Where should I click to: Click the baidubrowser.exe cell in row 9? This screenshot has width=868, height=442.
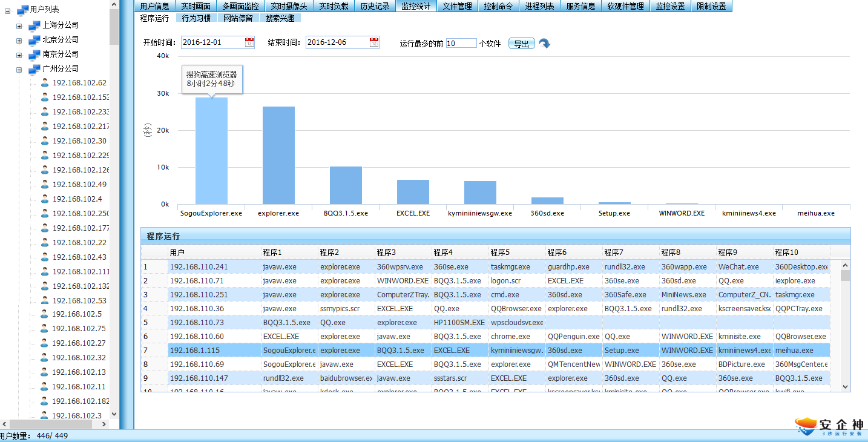pyautogui.click(x=346, y=378)
